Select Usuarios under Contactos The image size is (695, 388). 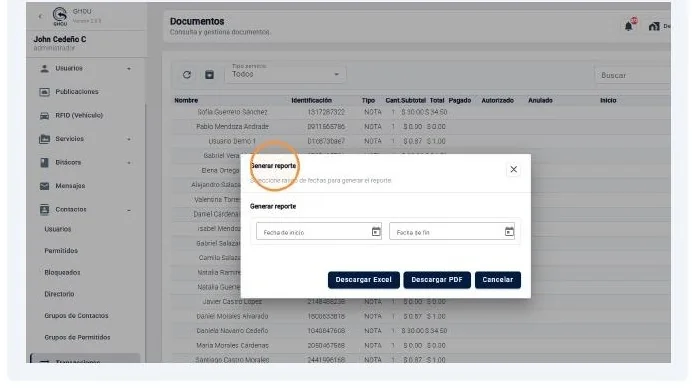pos(58,229)
